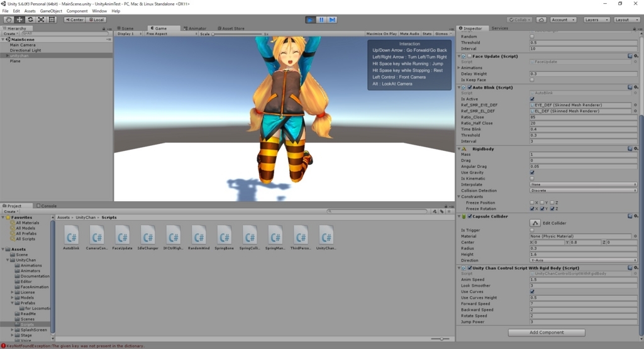Open RandomWind C# script file
644x349 pixels.
199,238
